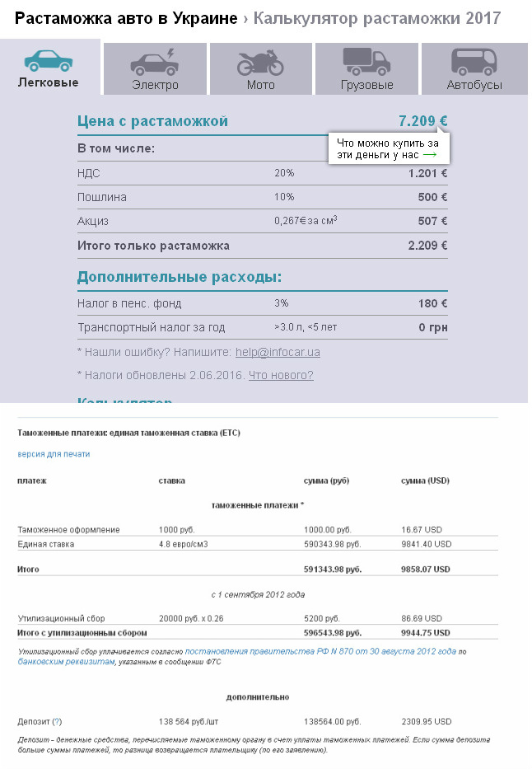Open the Что нового? link
This screenshot has width=532, height=769.
point(281,375)
